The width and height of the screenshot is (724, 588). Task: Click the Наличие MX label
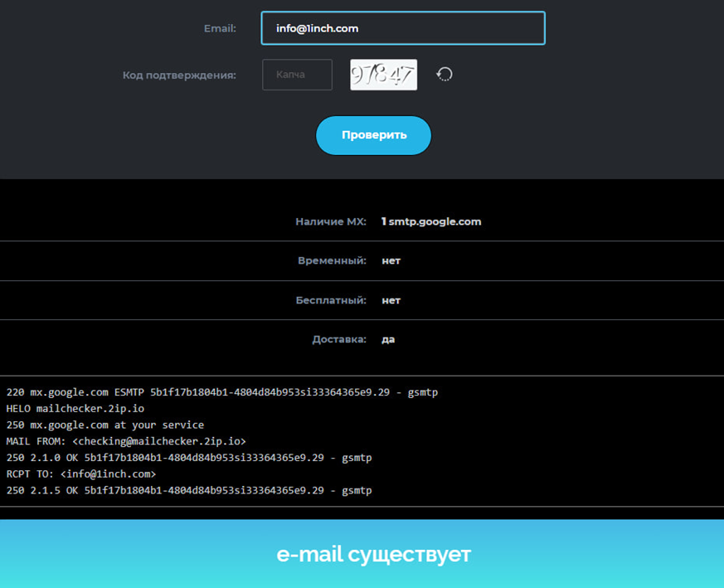pyautogui.click(x=330, y=221)
